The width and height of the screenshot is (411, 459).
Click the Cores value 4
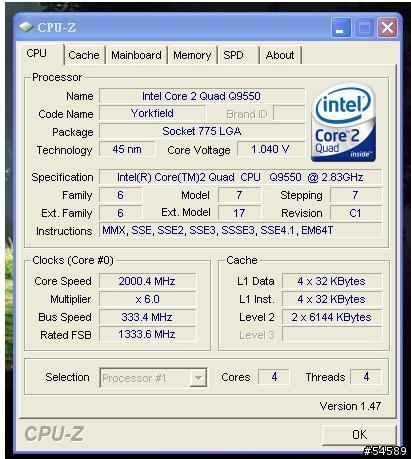274,377
